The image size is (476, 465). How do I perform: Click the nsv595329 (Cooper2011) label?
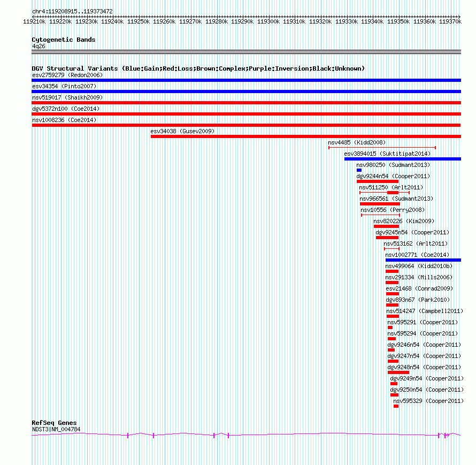428,401
